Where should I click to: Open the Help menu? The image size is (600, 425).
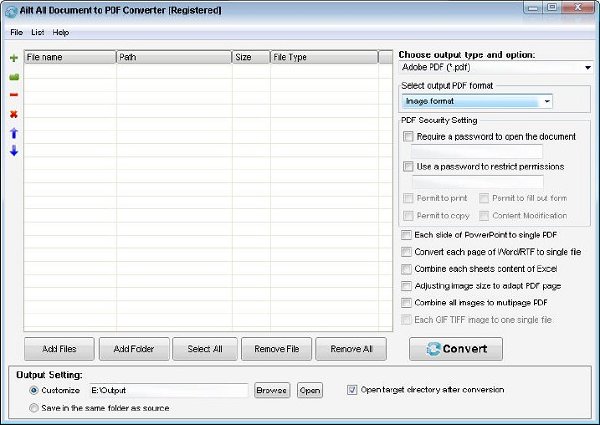point(60,33)
